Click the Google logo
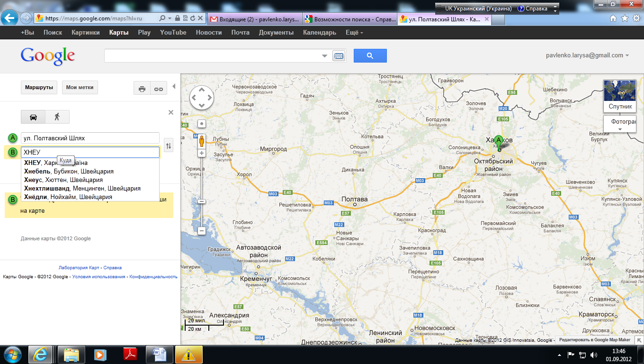Screen dimensions: 644x364 click(x=47, y=56)
